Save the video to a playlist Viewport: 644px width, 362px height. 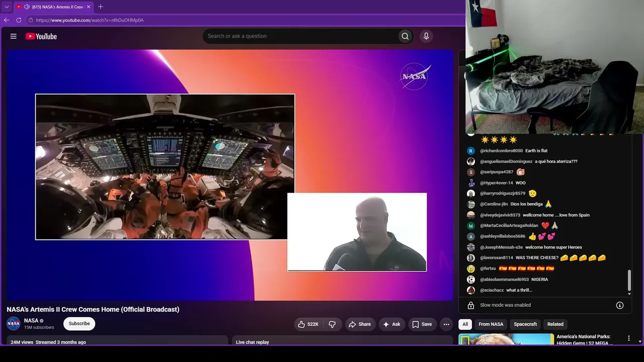click(422, 324)
